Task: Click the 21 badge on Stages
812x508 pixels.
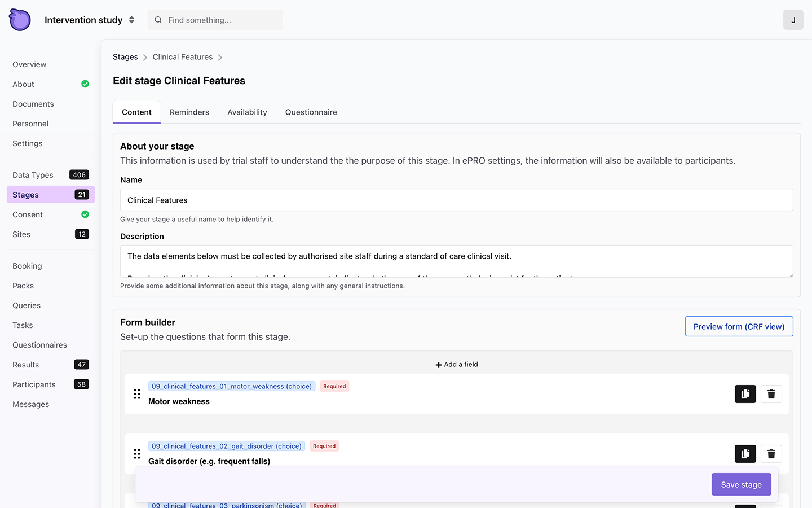Action: pyautogui.click(x=82, y=195)
